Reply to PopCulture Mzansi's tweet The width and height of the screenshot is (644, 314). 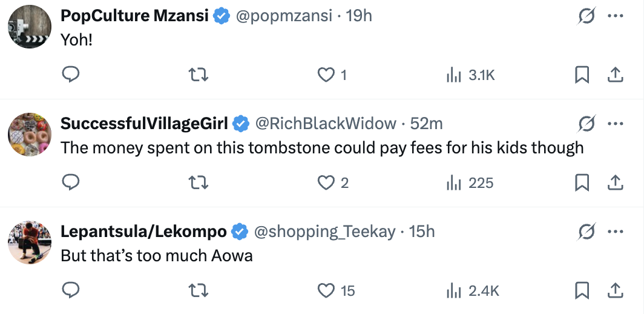[71, 75]
